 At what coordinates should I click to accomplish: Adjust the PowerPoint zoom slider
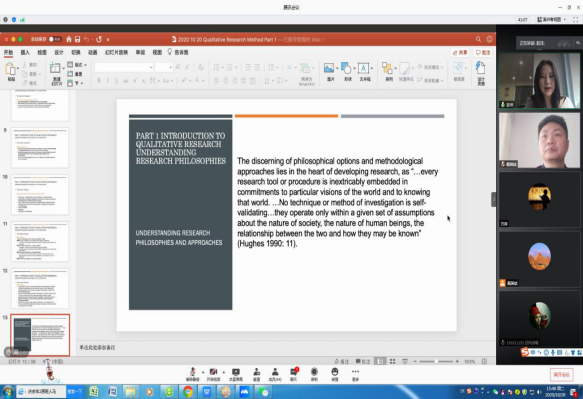tap(436, 361)
